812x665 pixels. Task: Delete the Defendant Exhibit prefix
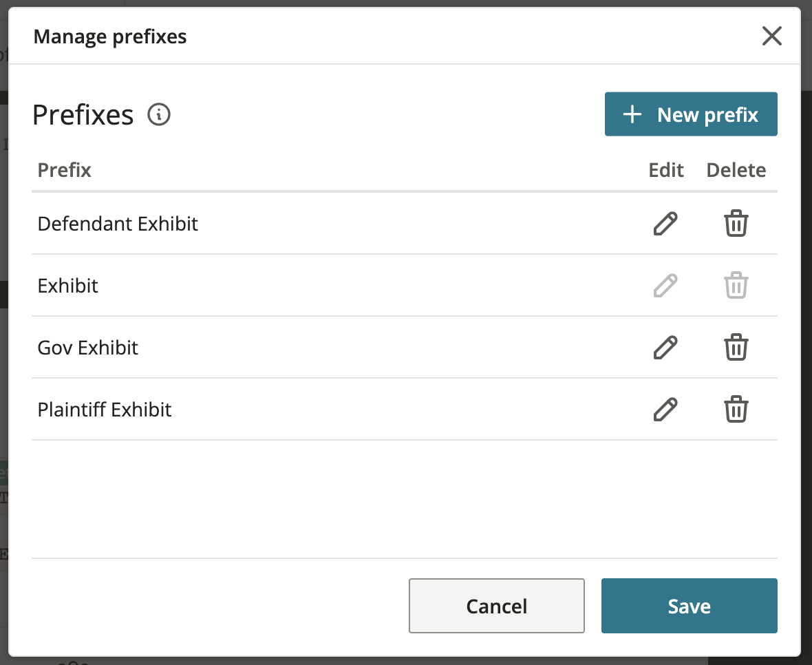[736, 224]
